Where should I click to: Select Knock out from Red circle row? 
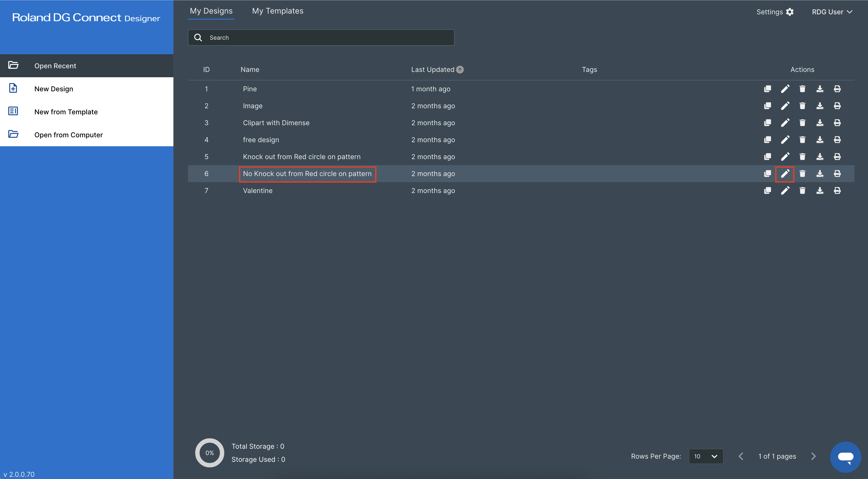click(x=521, y=157)
